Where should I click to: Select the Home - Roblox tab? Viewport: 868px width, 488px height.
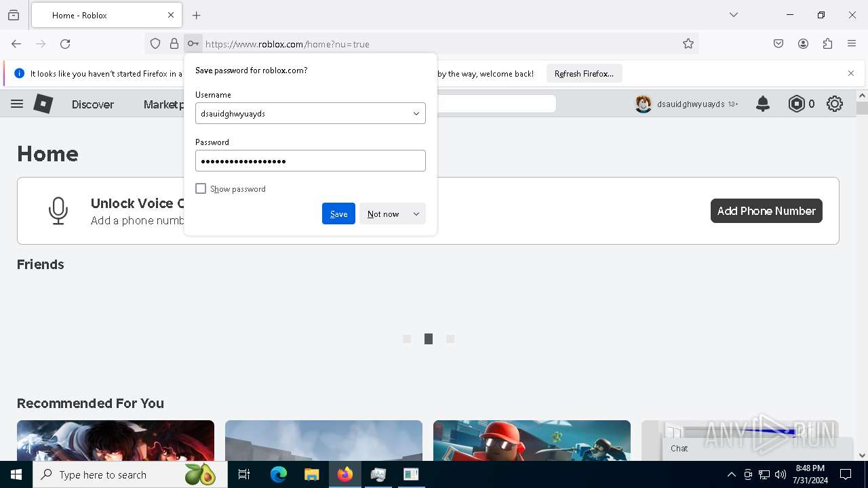tap(106, 15)
